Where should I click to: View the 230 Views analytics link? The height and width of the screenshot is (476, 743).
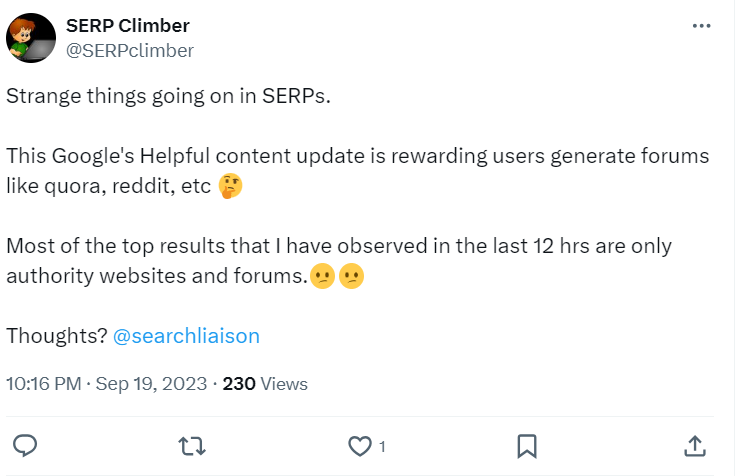[264, 384]
